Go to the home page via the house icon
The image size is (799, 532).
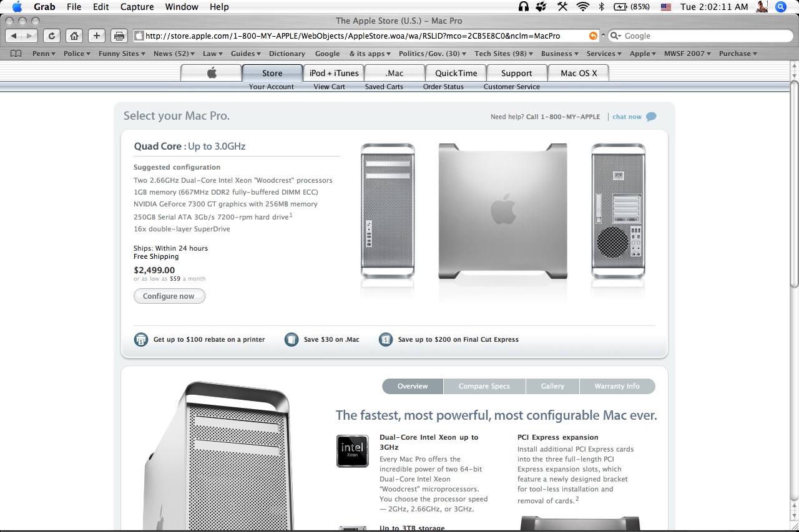[x=74, y=36]
